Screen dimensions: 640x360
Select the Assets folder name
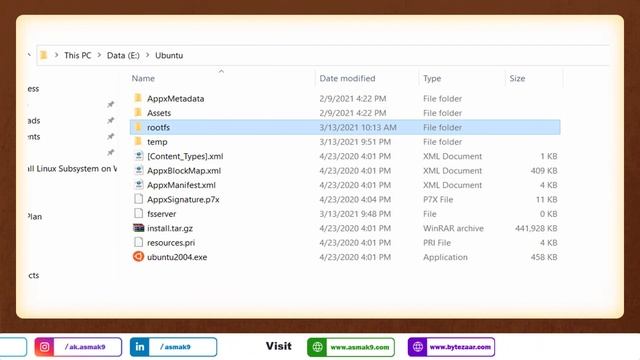(159, 113)
